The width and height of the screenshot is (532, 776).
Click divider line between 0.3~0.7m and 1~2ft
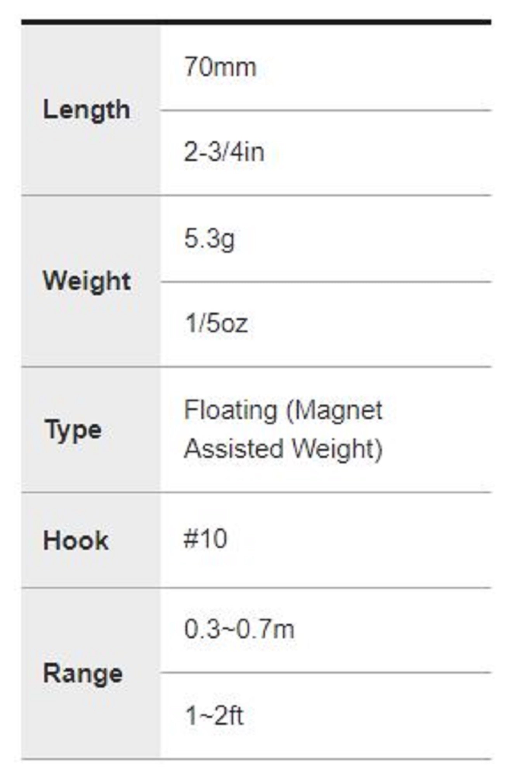[326, 672]
